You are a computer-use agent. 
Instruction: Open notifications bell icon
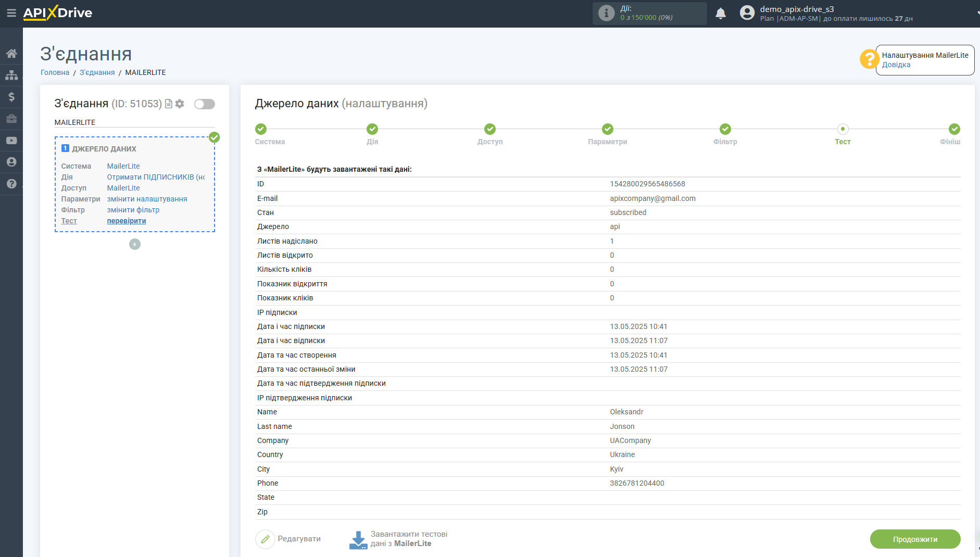(721, 14)
